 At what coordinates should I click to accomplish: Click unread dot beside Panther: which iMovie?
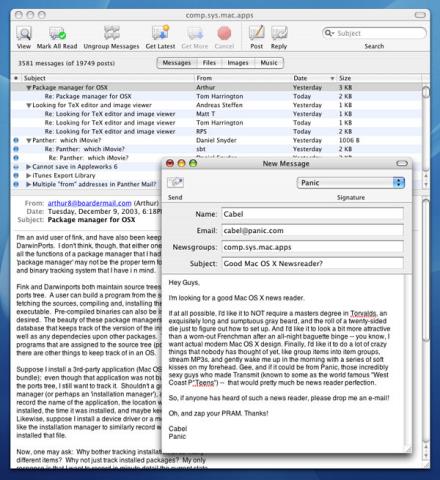(x=16, y=140)
